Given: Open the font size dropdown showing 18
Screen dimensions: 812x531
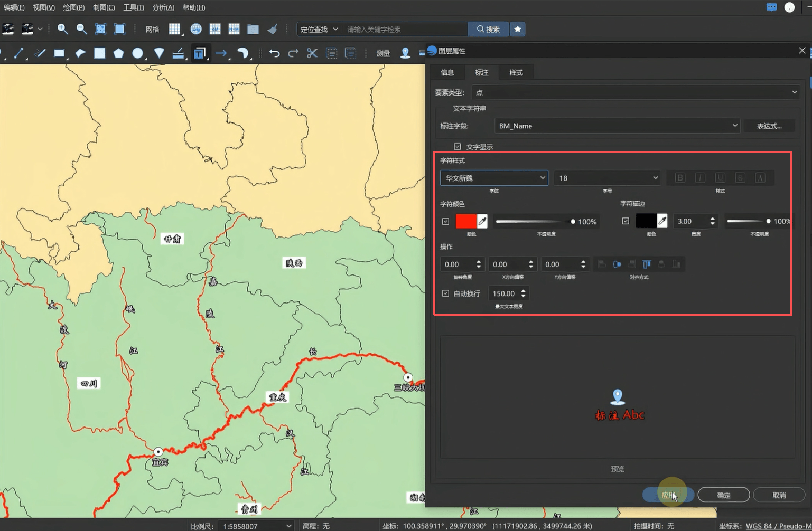Looking at the screenshot, I should pyautogui.click(x=607, y=178).
